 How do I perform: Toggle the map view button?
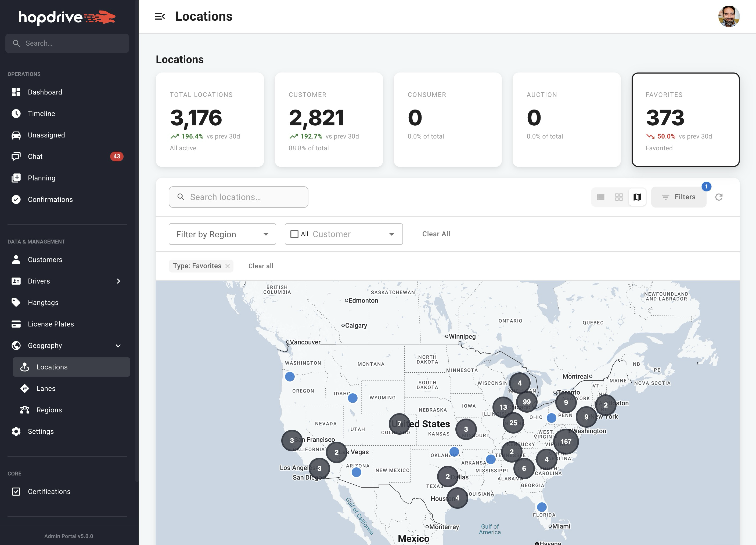pyautogui.click(x=637, y=197)
